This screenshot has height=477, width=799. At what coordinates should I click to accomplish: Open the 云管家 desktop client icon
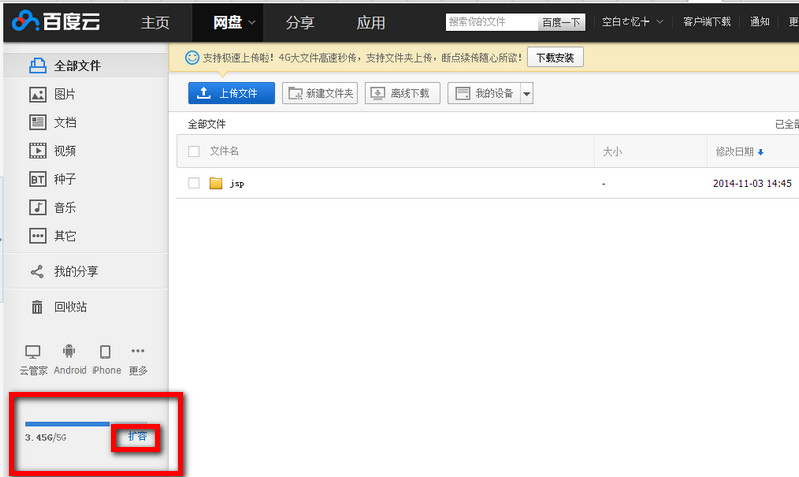coord(33,352)
